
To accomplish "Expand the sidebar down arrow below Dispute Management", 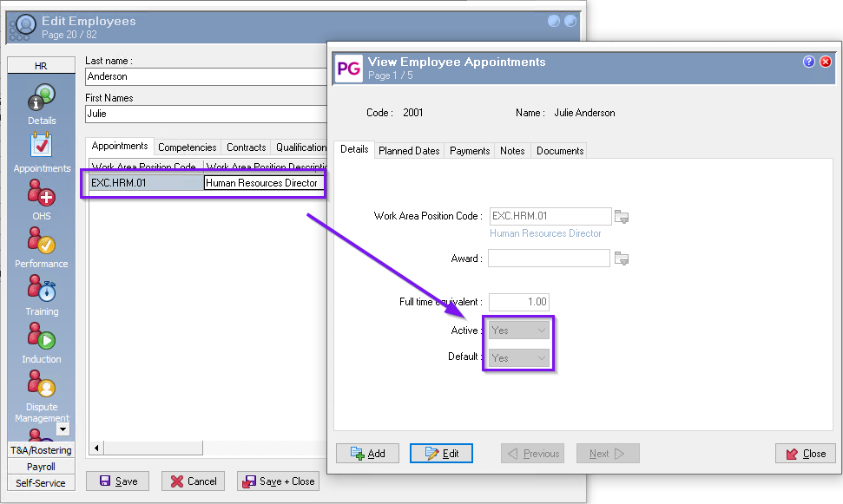I will (63, 429).
